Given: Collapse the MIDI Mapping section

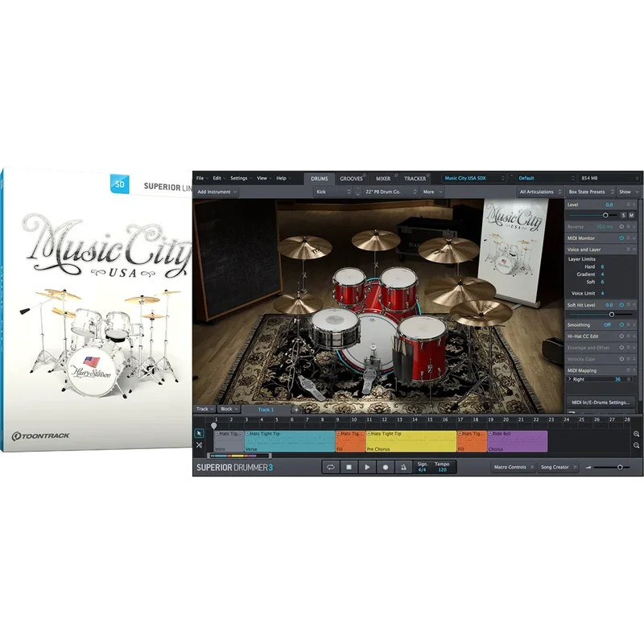Looking at the screenshot, I should tap(634, 370).
